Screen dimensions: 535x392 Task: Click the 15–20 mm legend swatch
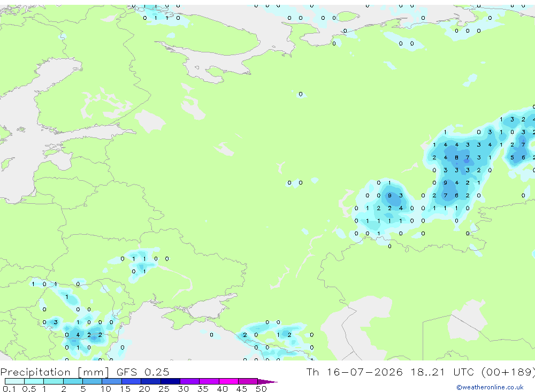coord(132,381)
